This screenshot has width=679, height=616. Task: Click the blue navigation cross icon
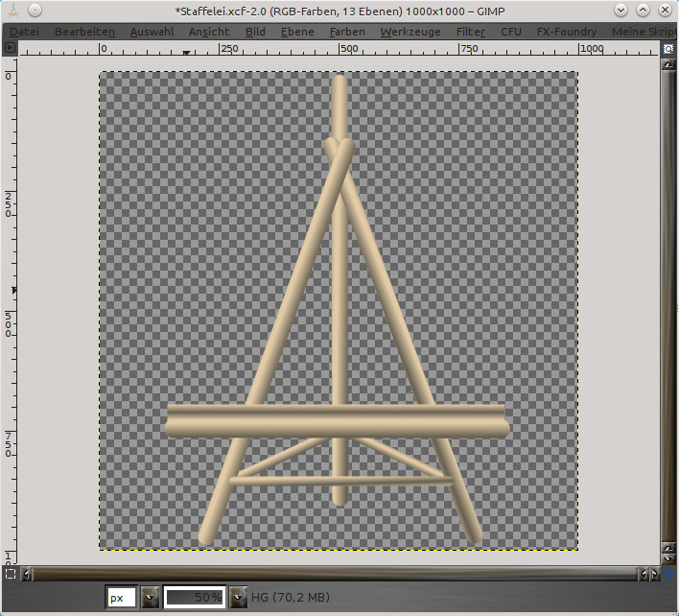668,575
